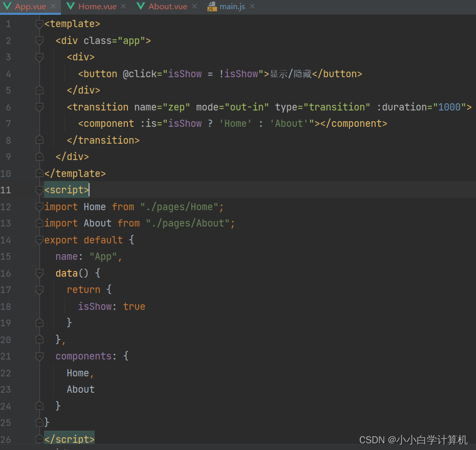Click the isShow: true property

[x=112, y=307]
